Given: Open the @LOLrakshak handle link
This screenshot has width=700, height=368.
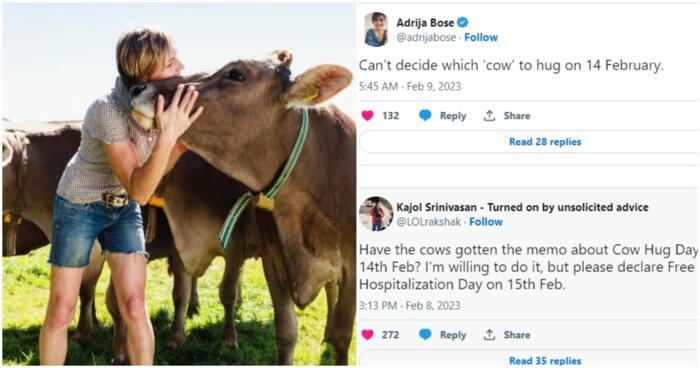Looking at the screenshot, I should [x=429, y=222].
